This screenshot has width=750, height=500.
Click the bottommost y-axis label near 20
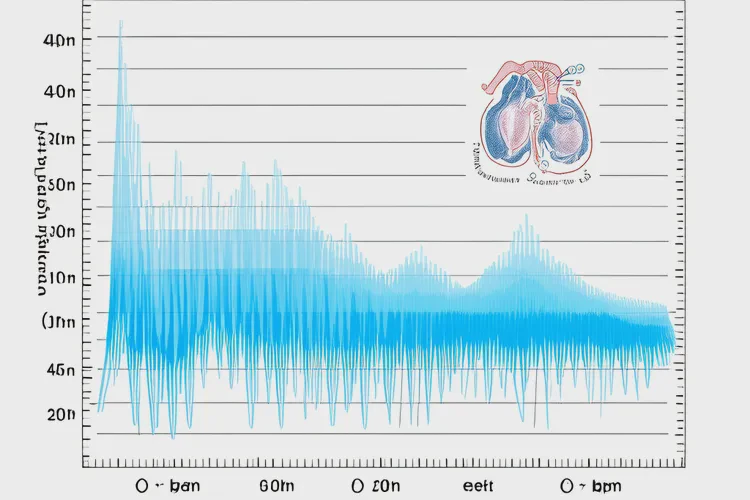pos(61,415)
